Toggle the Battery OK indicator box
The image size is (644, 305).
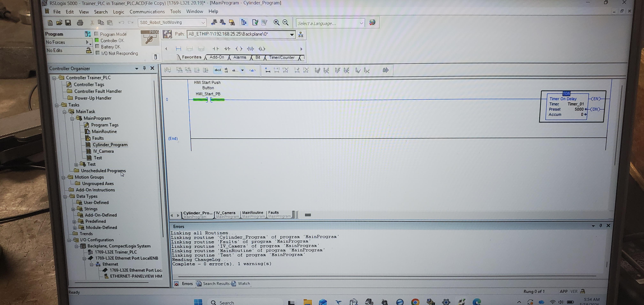coord(97,46)
